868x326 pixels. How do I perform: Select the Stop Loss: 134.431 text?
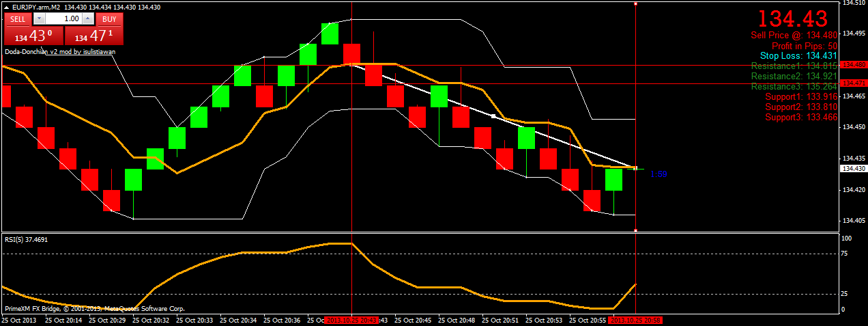coord(799,55)
